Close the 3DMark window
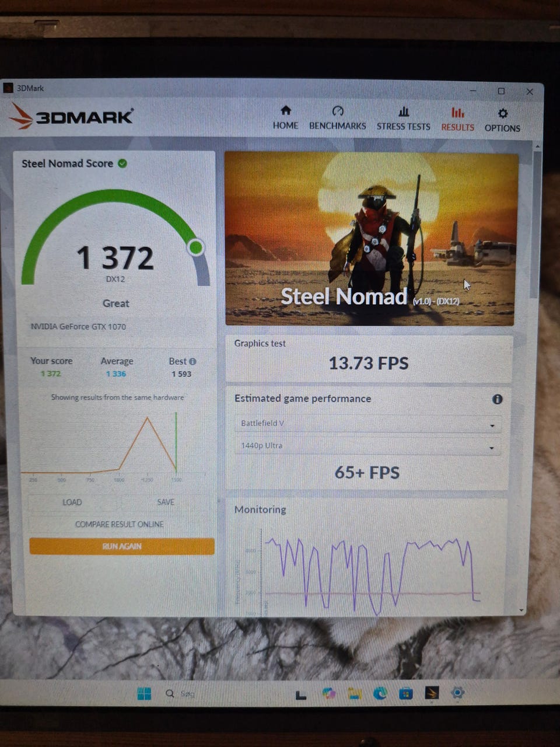560x747 pixels. [530, 92]
